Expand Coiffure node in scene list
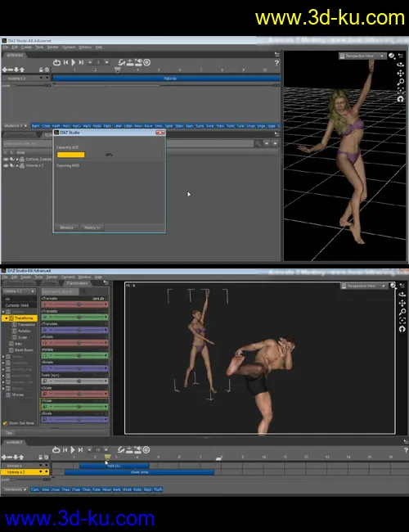Image resolution: width=409 pixels, height=532 pixels. click(x=17, y=159)
